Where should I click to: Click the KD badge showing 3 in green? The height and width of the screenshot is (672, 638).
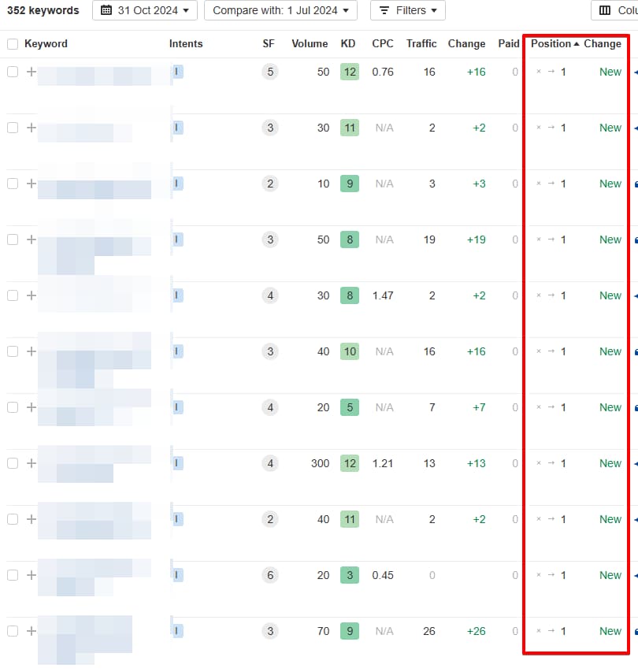tap(349, 575)
